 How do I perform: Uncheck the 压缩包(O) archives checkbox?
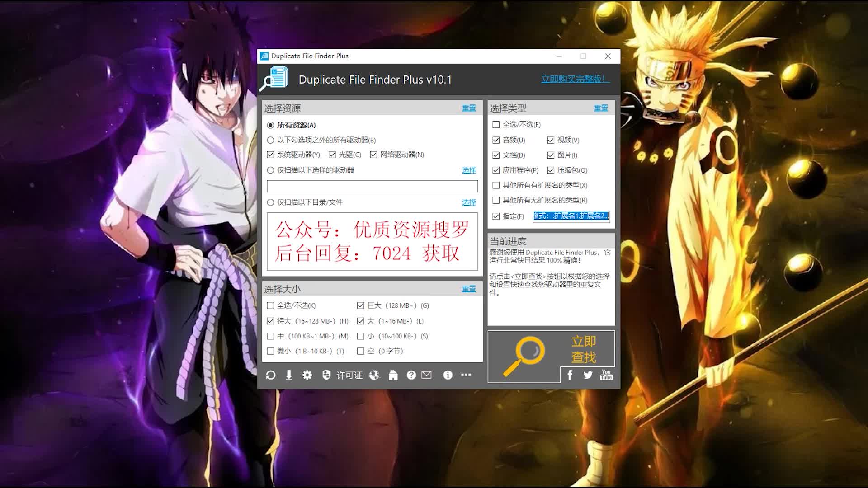coord(551,170)
